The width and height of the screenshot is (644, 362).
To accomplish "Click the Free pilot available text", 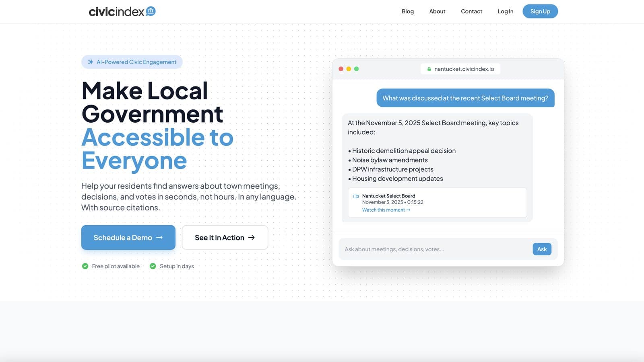I will pyautogui.click(x=116, y=266).
